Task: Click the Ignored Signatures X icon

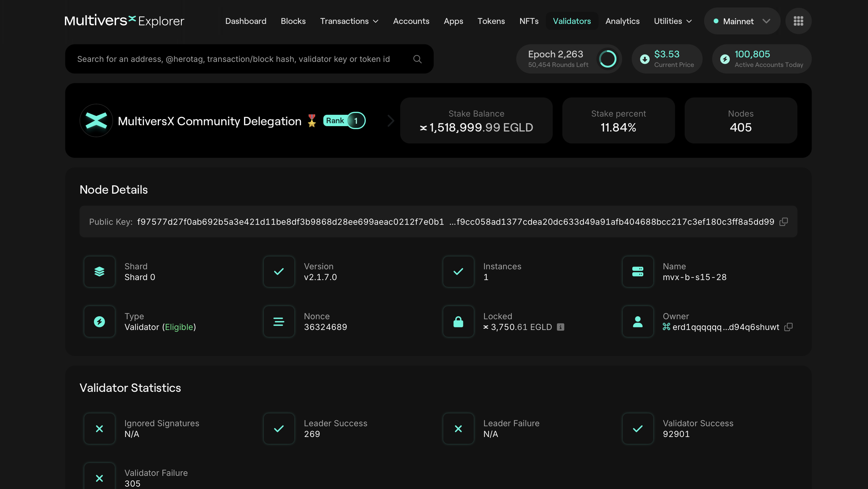Action: (99, 428)
